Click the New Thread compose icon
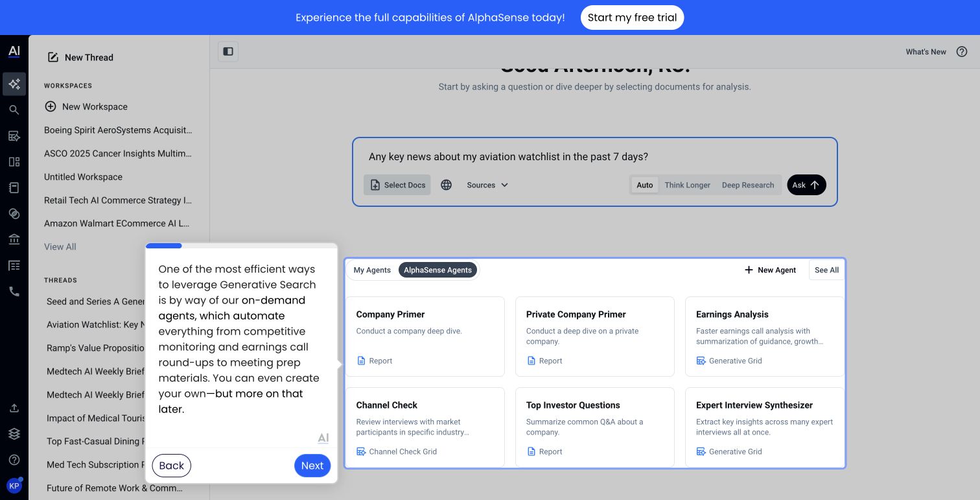 pos(53,57)
